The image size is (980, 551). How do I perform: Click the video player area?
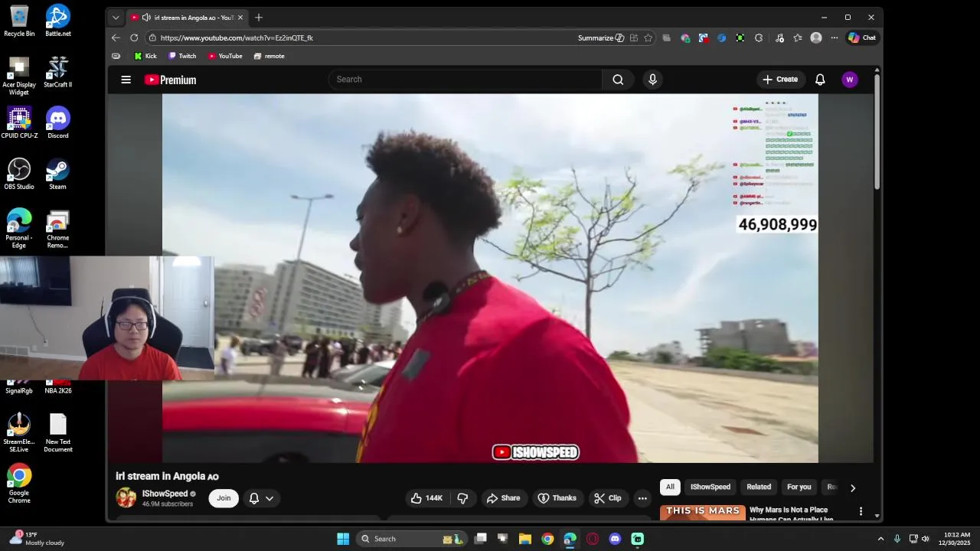pos(490,278)
